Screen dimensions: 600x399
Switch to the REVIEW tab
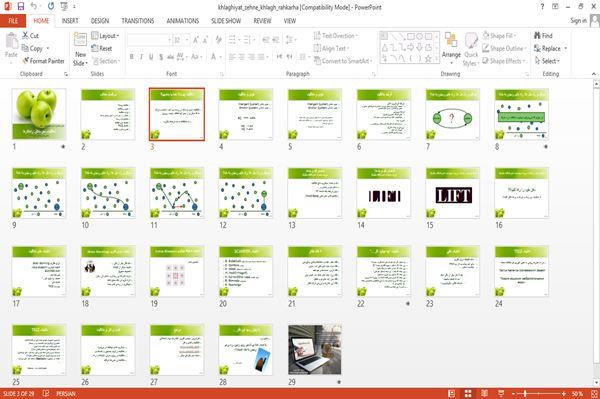pos(262,21)
